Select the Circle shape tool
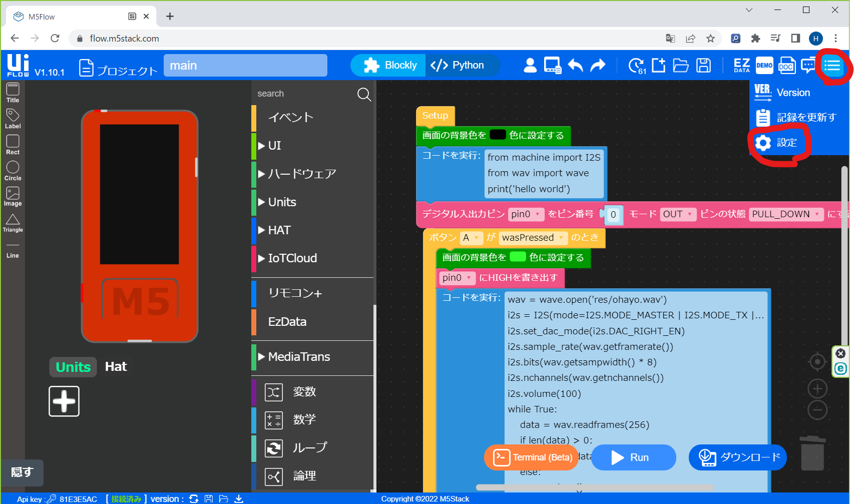The height and width of the screenshot is (504, 854). tap(13, 171)
